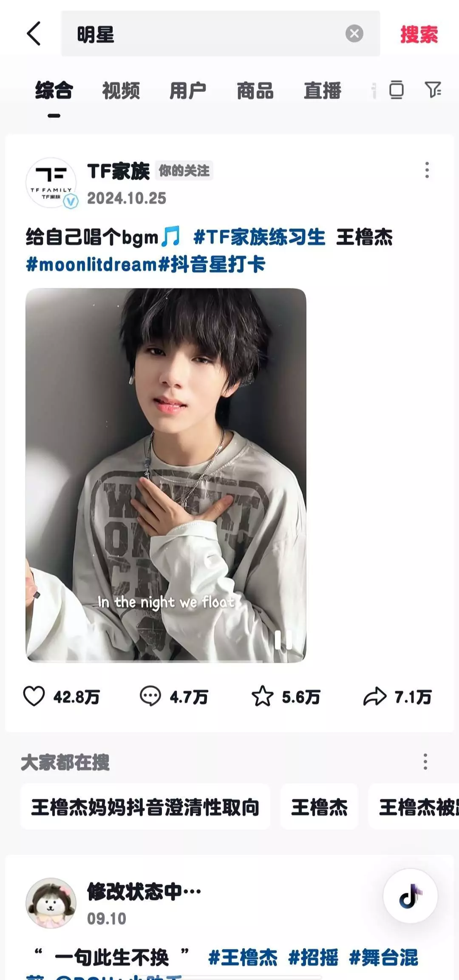
Task: Open the 直播 tab
Action: 323,91
